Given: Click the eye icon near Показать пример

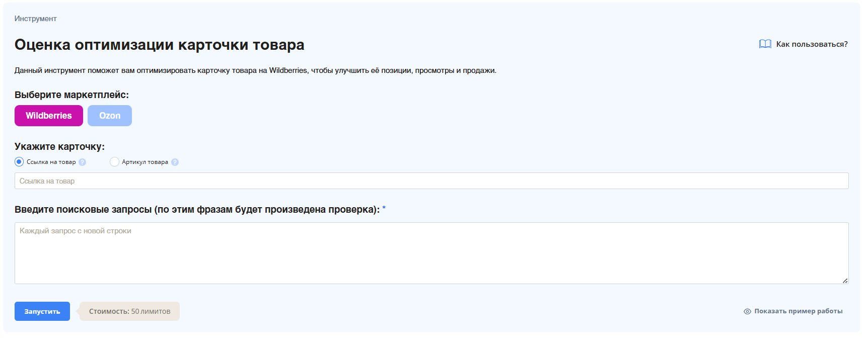Looking at the screenshot, I should tap(747, 312).
